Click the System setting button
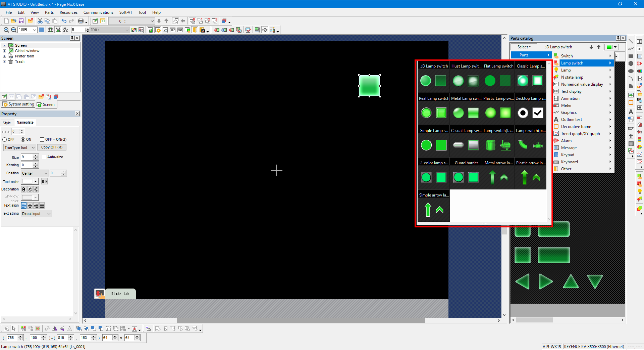 (x=18, y=104)
